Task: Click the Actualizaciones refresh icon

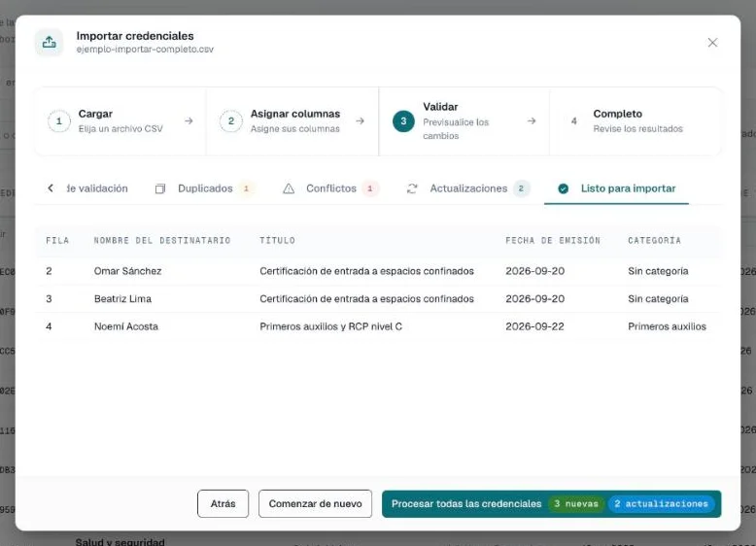Action: 412,188
